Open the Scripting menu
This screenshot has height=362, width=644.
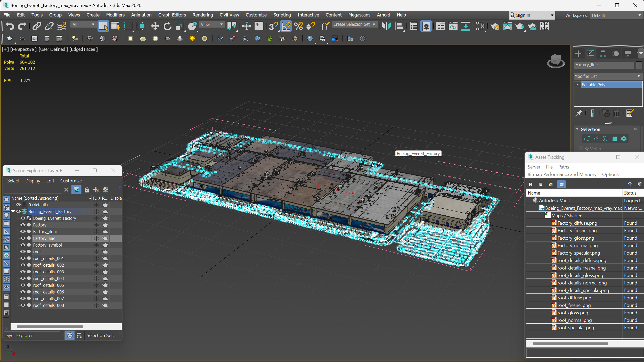[282, 15]
